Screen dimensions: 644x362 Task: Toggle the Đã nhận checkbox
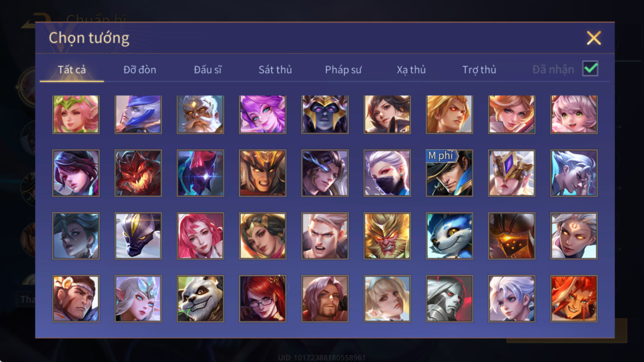point(590,69)
